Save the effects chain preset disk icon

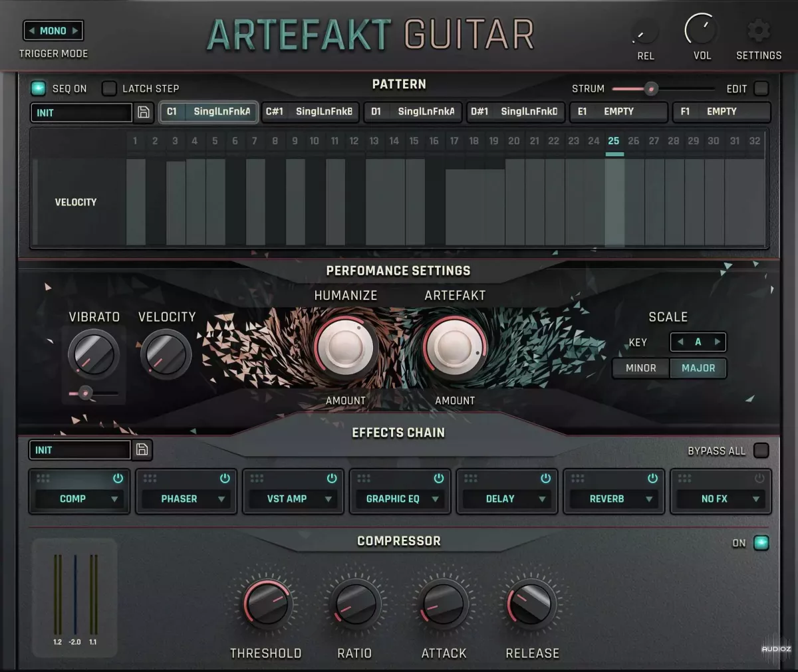[x=142, y=450]
